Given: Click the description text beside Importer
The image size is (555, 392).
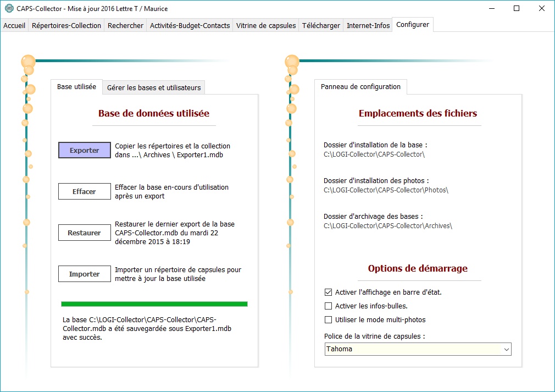Looking at the screenshot, I should pyautogui.click(x=178, y=274).
